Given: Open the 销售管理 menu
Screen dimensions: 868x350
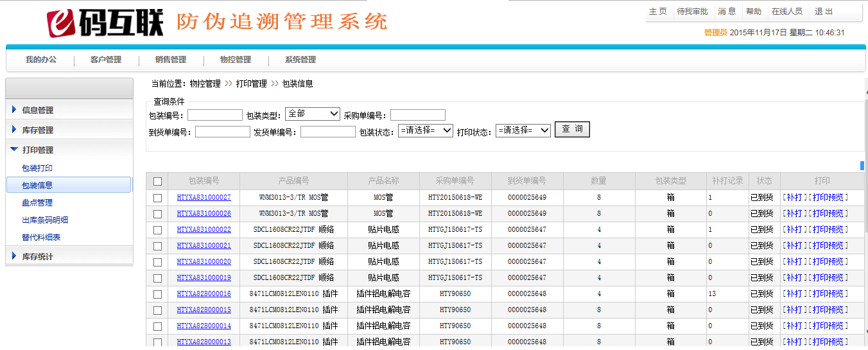Looking at the screenshot, I should click(x=170, y=60).
